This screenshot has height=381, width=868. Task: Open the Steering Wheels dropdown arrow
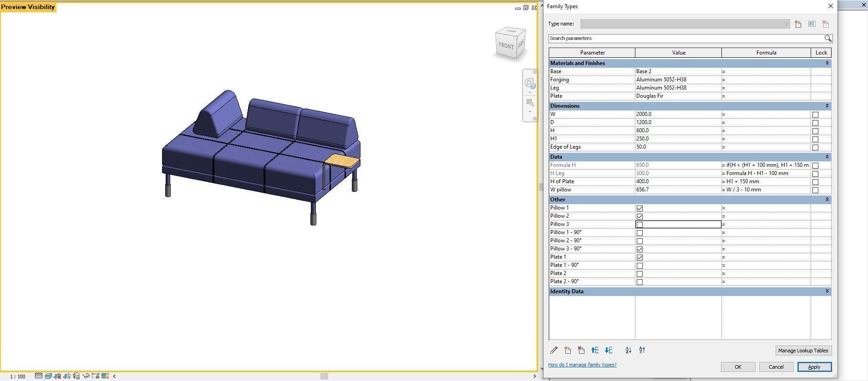(x=530, y=93)
